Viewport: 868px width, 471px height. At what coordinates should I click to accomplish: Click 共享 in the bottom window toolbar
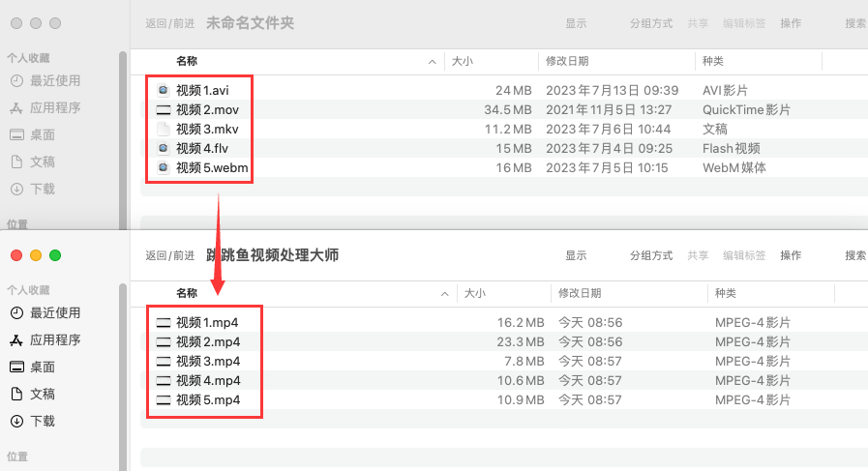[x=698, y=255]
